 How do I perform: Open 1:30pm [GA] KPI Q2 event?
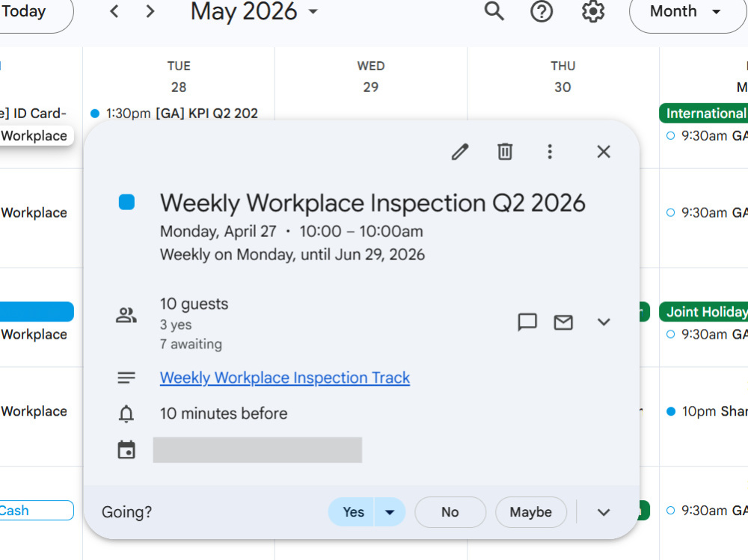174,114
